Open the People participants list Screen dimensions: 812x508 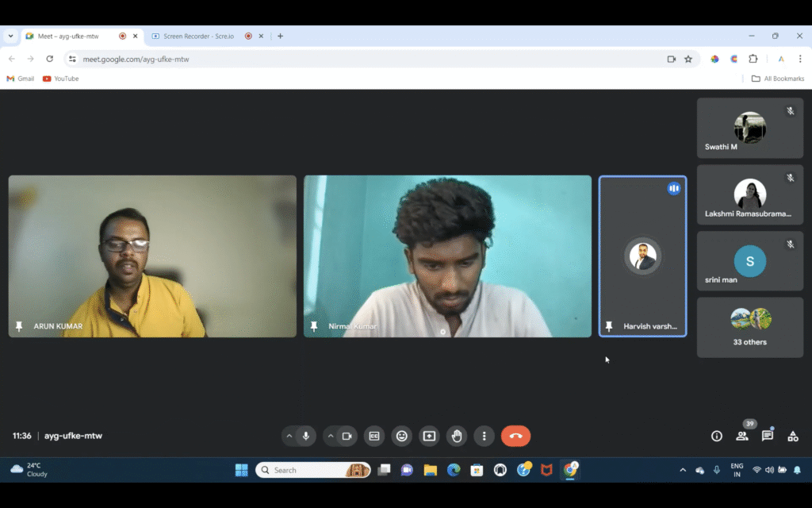742,436
